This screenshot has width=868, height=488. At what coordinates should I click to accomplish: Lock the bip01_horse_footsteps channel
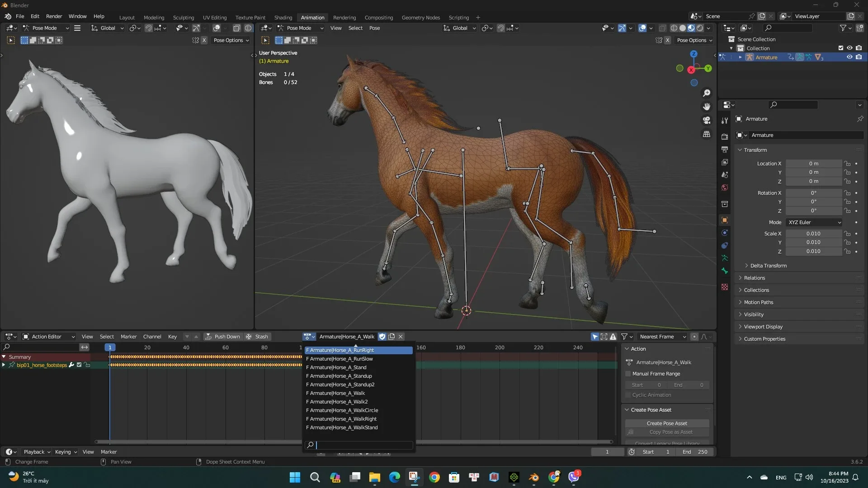click(x=87, y=365)
